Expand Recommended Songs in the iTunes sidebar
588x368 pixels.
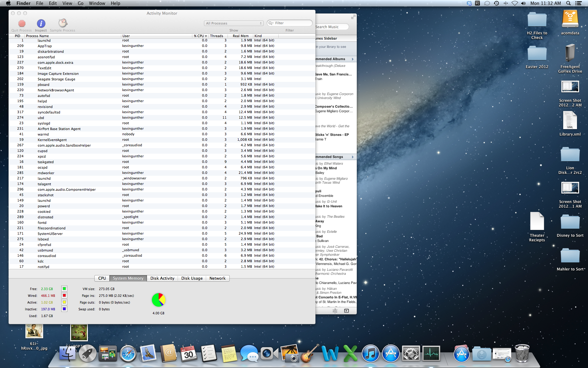[x=352, y=157]
